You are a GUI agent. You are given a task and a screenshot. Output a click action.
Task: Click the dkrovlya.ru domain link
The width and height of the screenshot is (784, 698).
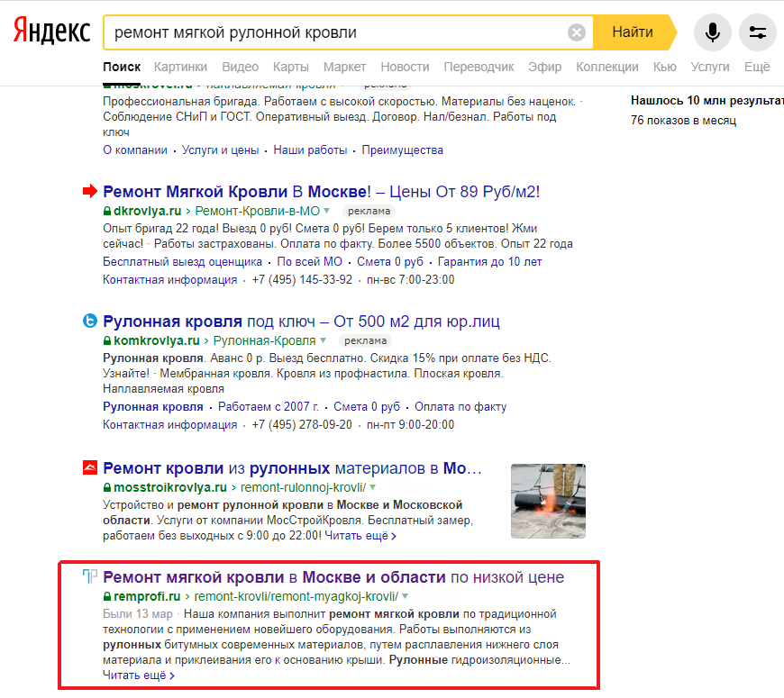(x=148, y=211)
